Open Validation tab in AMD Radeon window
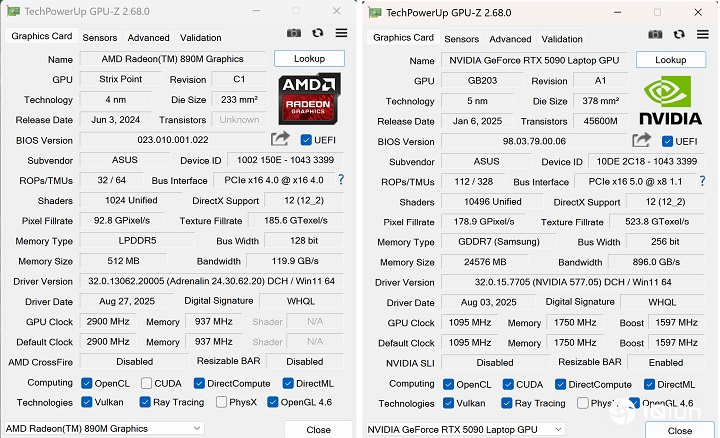 201,37
